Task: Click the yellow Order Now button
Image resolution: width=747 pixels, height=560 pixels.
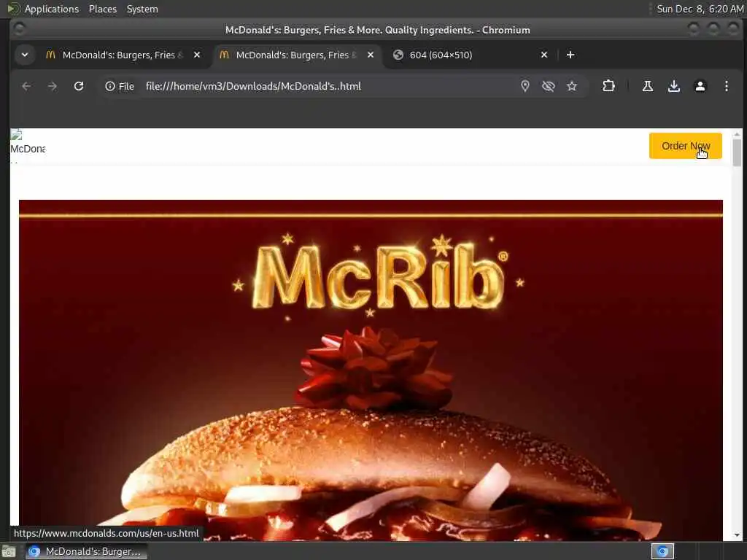Action: tap(686, 146)
